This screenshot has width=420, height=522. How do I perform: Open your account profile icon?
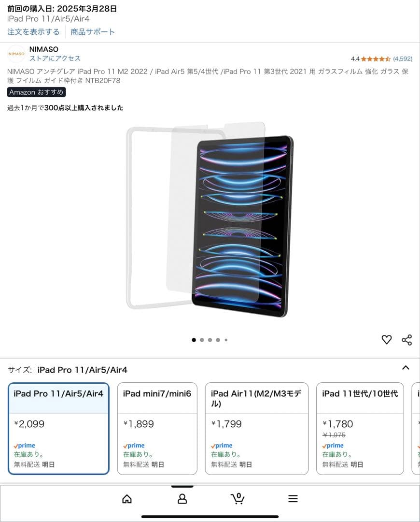point(182,499)
